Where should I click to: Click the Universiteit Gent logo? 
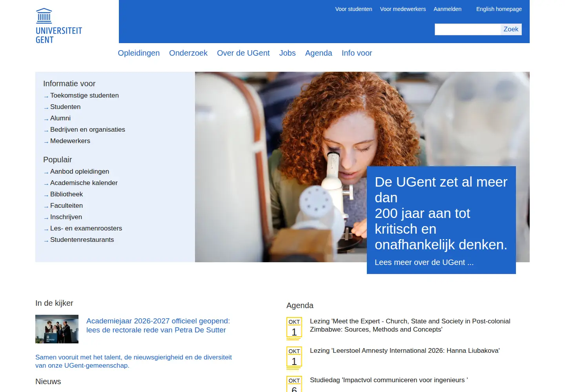pyautogui.click(x=59, y=26)
